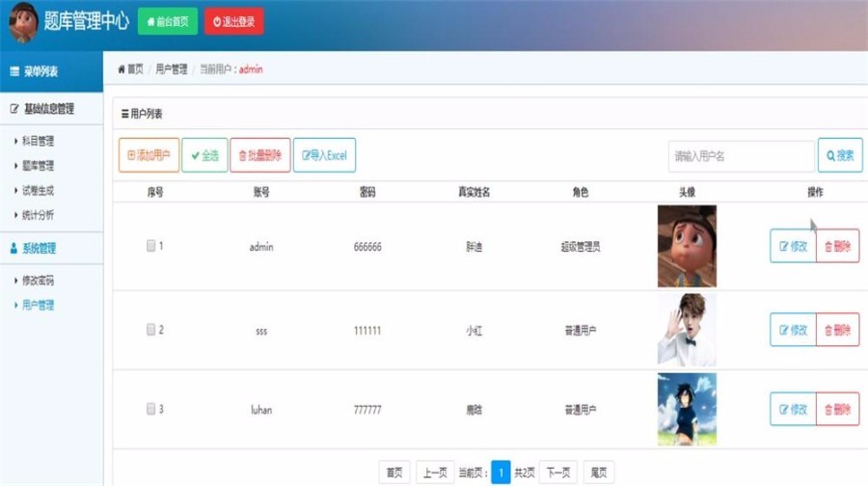Click the 添加用户 add user button
This screenshot has height=486, width=868.
(149, 155)
